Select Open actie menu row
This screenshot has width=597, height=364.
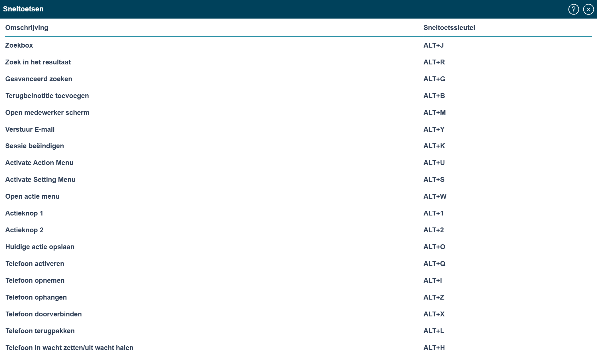pos(298,196)
